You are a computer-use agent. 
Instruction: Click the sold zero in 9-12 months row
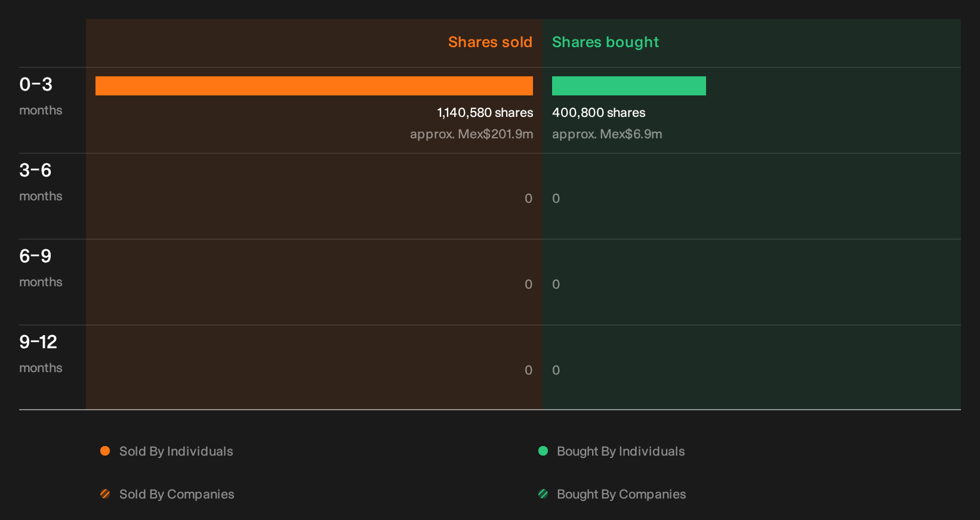528,370
